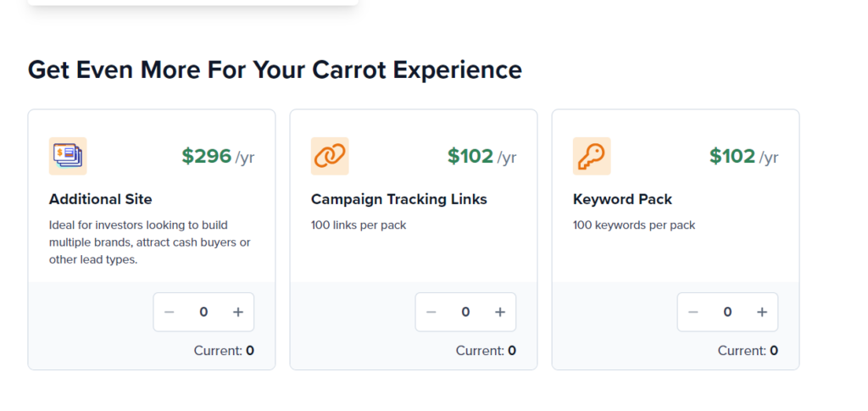Click the $296 /yr price
Image resolution: width=868 pixels, height=411 pixels.
click(218, 157)
